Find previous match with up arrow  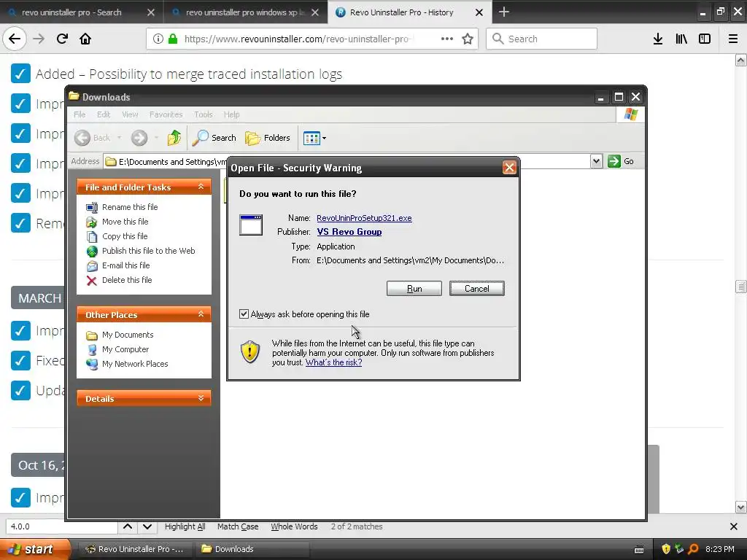pos(128,526)
